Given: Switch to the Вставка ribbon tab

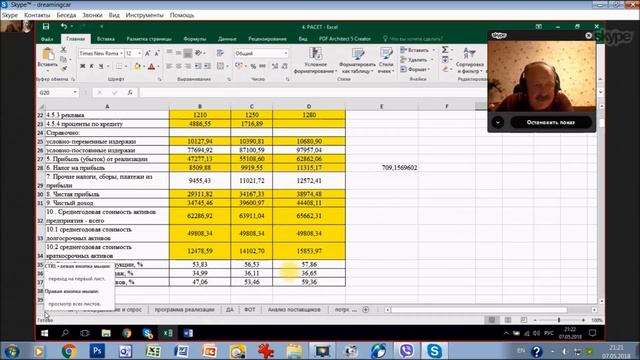Looking at the screenshot, I should 106,39.
